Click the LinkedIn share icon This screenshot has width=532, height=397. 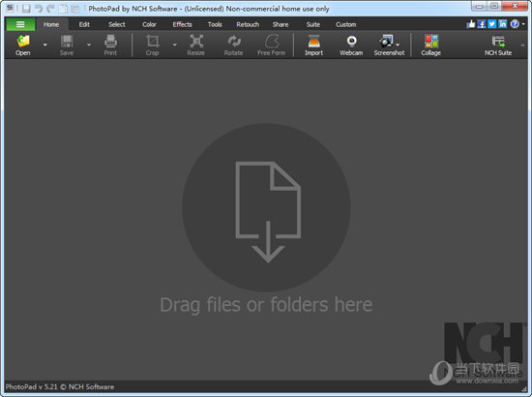[502, 24]
